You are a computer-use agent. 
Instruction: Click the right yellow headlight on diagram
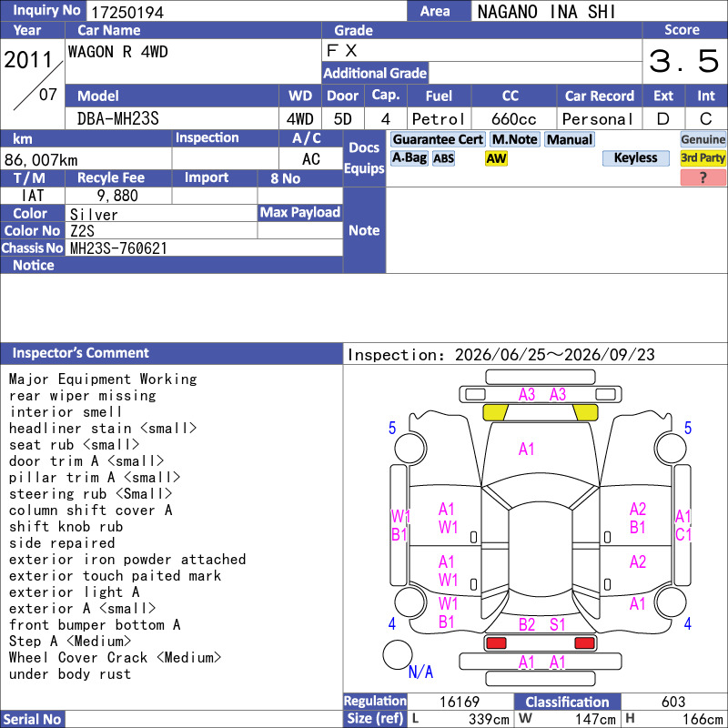[x=585, y=412]
